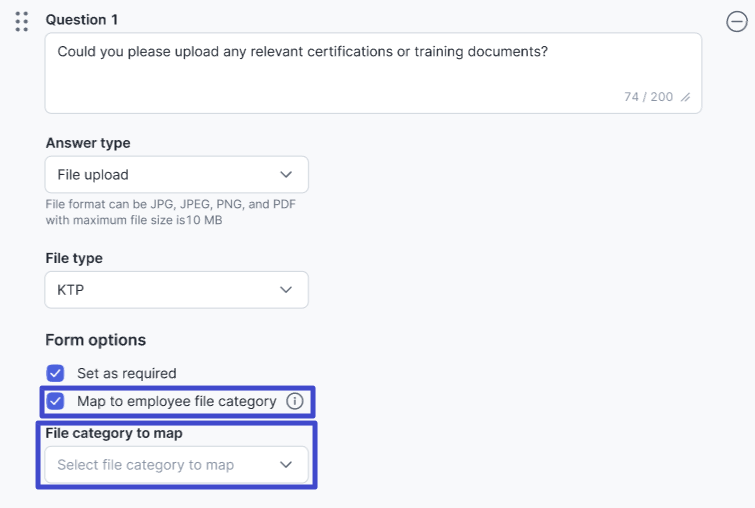Click the Question 1 heading
The image size is (755, 508).
tap(81, 20)
